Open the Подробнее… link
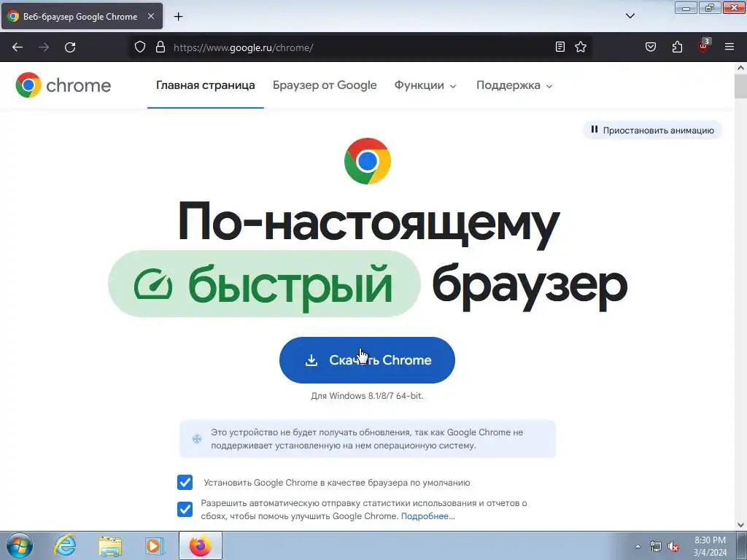This screenshot has height=560, width=747. [x=427, y=516]
